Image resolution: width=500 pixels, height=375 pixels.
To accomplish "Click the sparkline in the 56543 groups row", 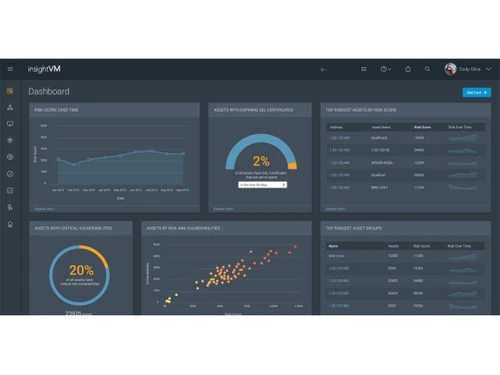I will pos(463,293).
